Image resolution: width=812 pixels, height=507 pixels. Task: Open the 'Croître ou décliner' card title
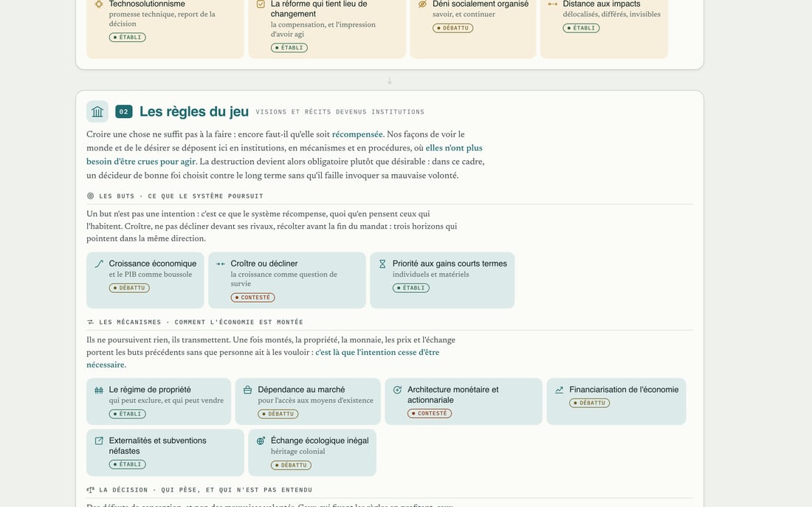click(264, 263)
